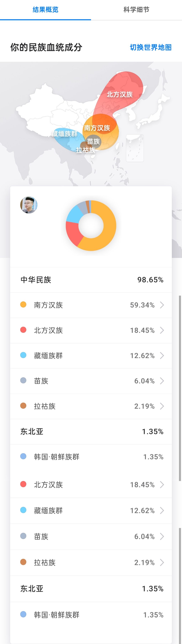Tap the light blue donut chart segment
Viewport: 182px width, 644px height.
74,215
